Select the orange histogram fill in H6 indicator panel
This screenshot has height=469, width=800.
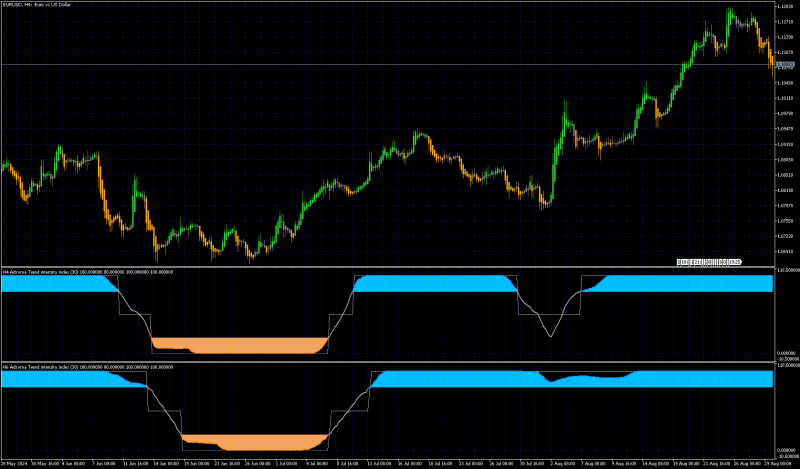point(255,442)
